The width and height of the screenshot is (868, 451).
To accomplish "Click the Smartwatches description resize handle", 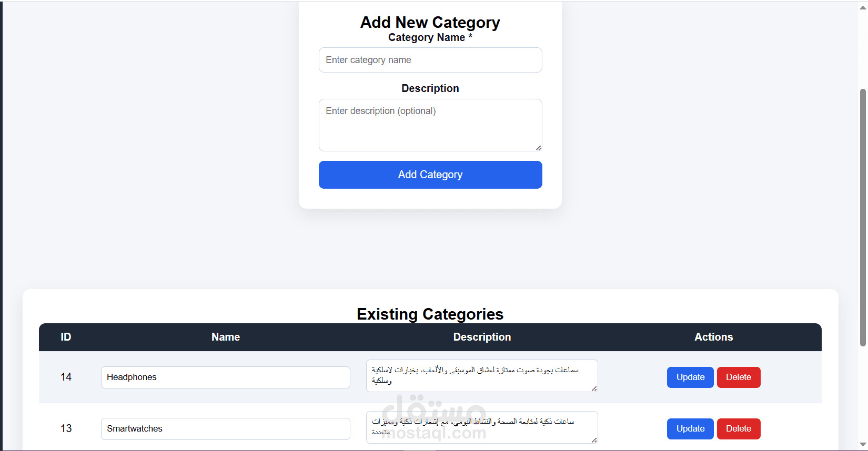I will [594, 440].
